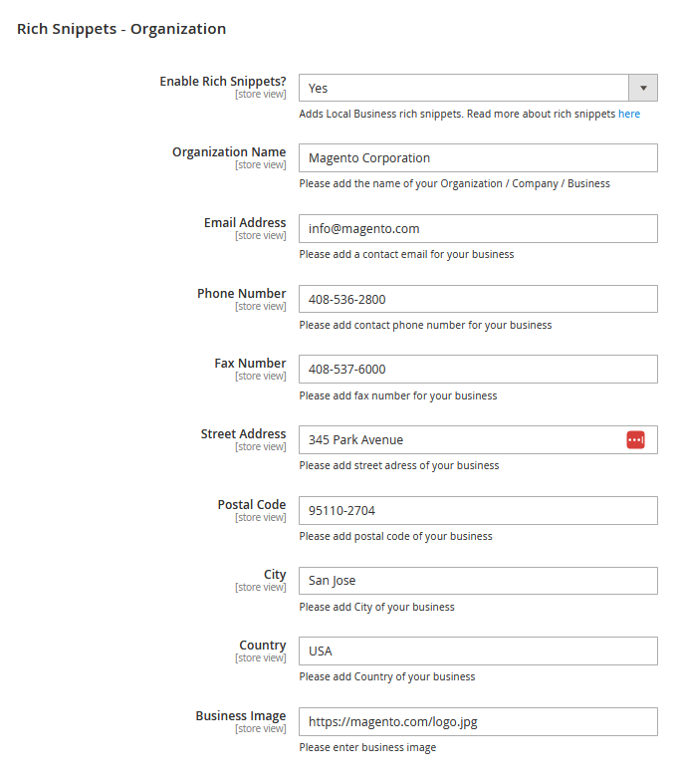The width and height of the screenshot is (681, 784).
Task: Select the Country field showing USA
Action: [x=478, y=651]
